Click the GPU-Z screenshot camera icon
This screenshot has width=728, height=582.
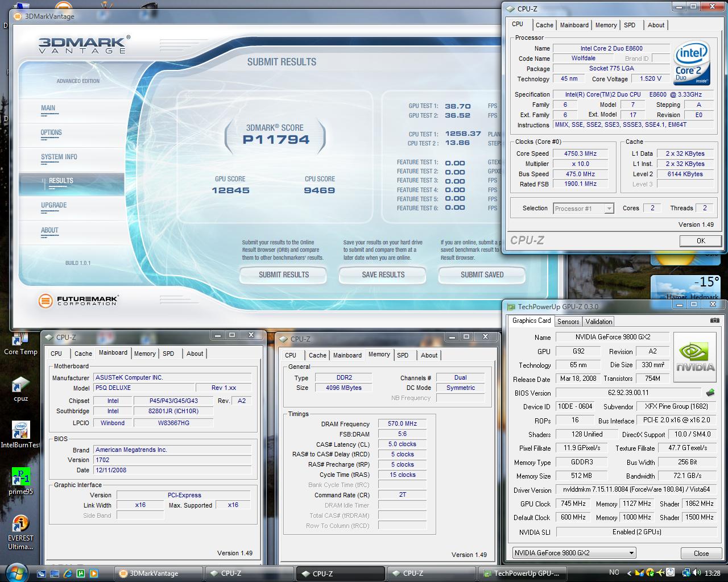[715, 321]
